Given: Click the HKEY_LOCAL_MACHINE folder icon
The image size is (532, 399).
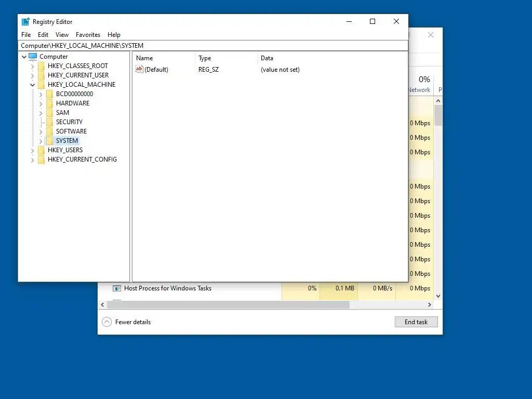Looking at the screenshot, I should click(42, 85).
